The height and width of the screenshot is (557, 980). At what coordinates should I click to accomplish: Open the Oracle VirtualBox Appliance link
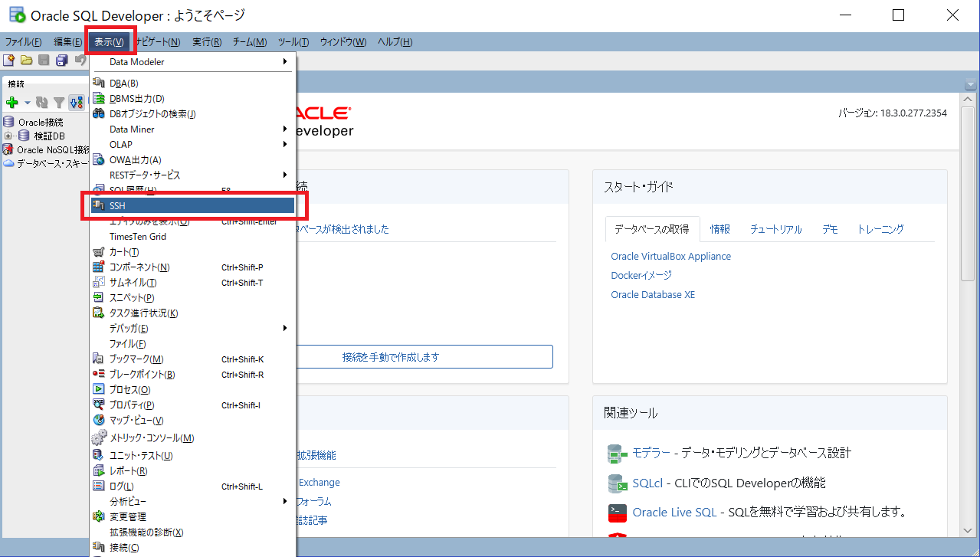(671, 257)
